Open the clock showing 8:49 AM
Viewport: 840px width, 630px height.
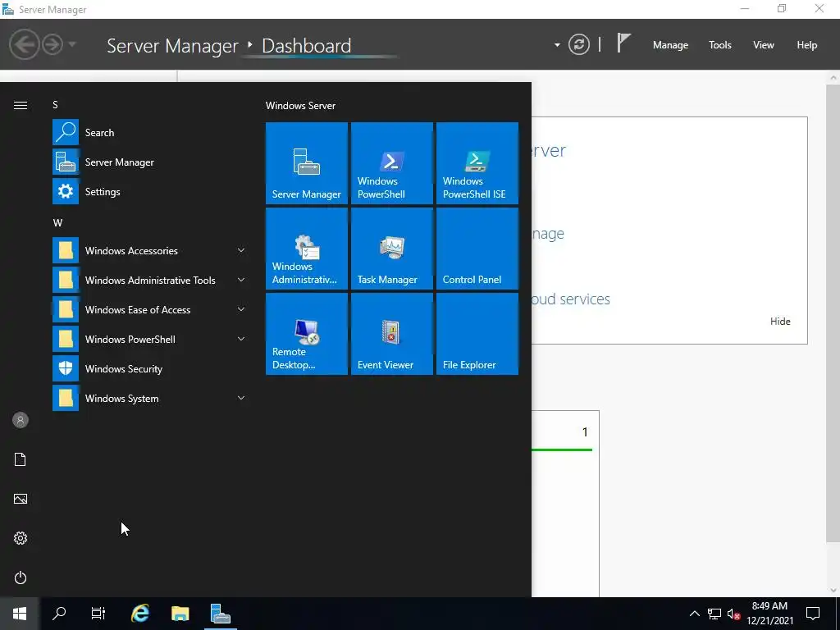pyautogui.click(x=769, y=614)
